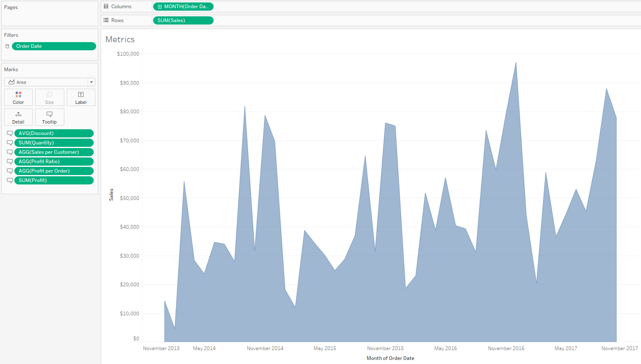Open the Label marks card

coord(81,97)
